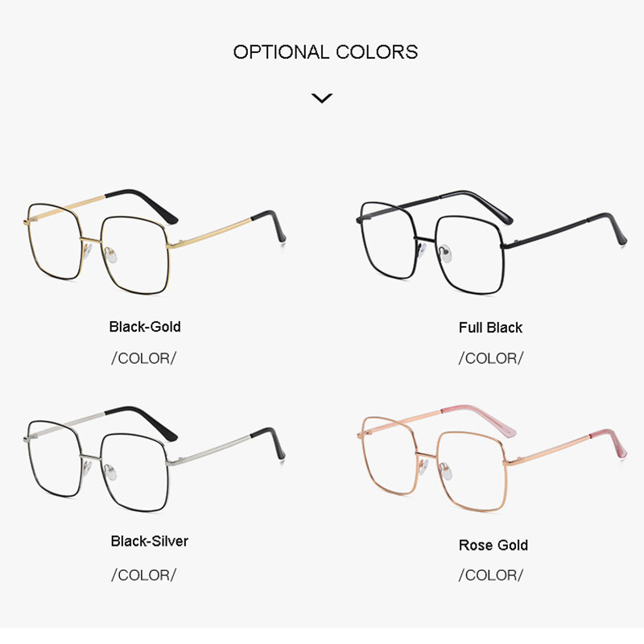
Task: Click the front right lens of Rose Gold glasses
Action: tap(473, 471)
